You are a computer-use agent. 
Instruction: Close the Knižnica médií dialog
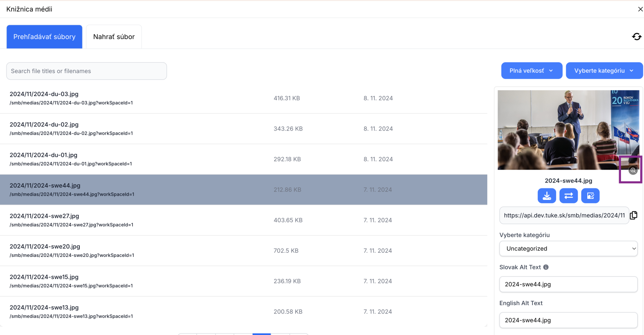click(640, 9)
